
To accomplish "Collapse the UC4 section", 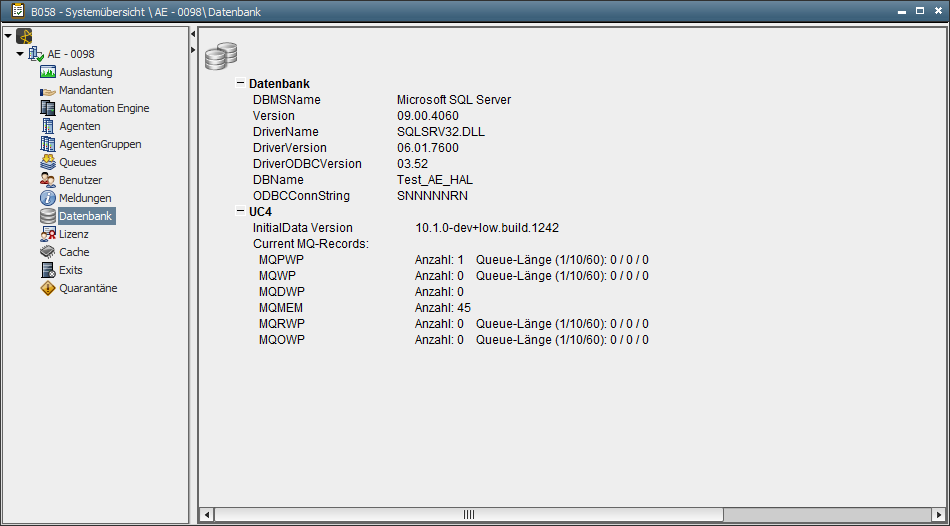I will (240, 211).
